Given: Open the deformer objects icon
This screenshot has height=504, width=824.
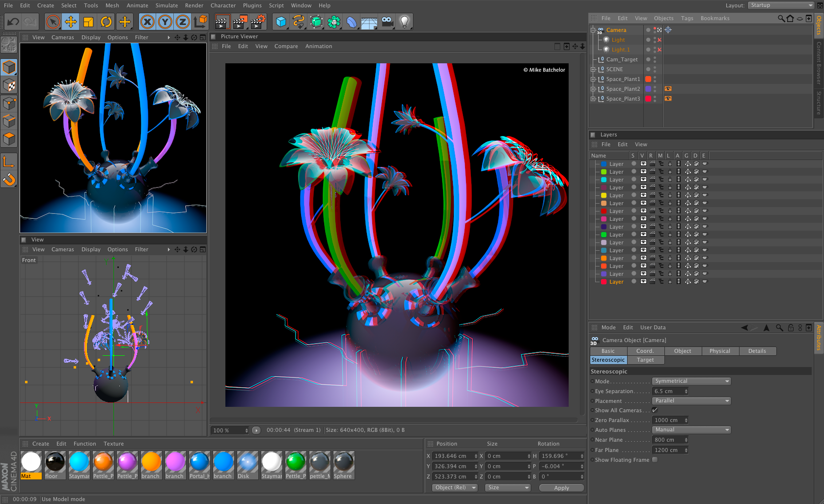Looking at the screenshot, I should pos(352,22).
